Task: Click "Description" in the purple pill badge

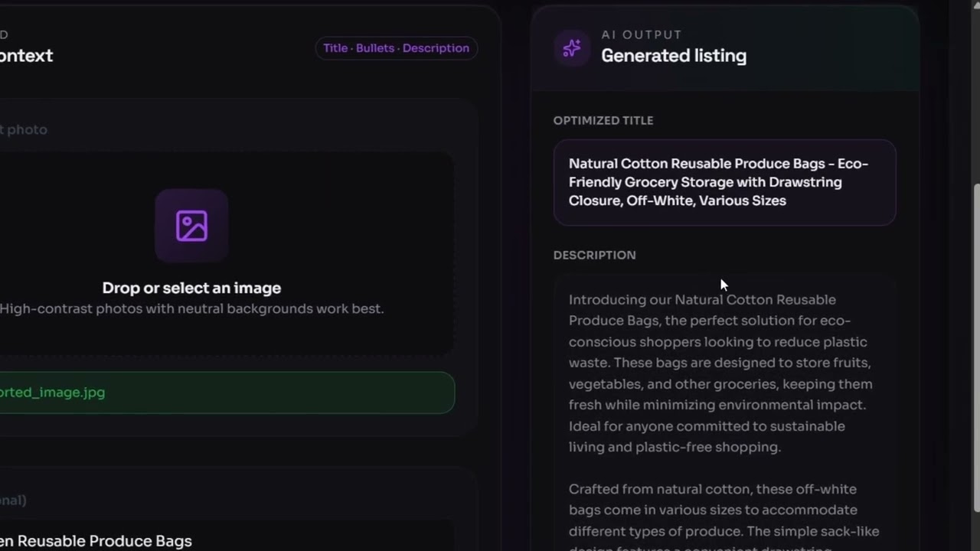Action: click(436, 48)
